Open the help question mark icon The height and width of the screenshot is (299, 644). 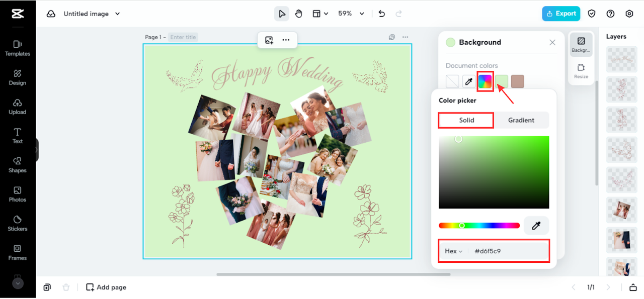pyautogui.click(x=611, y=14)
